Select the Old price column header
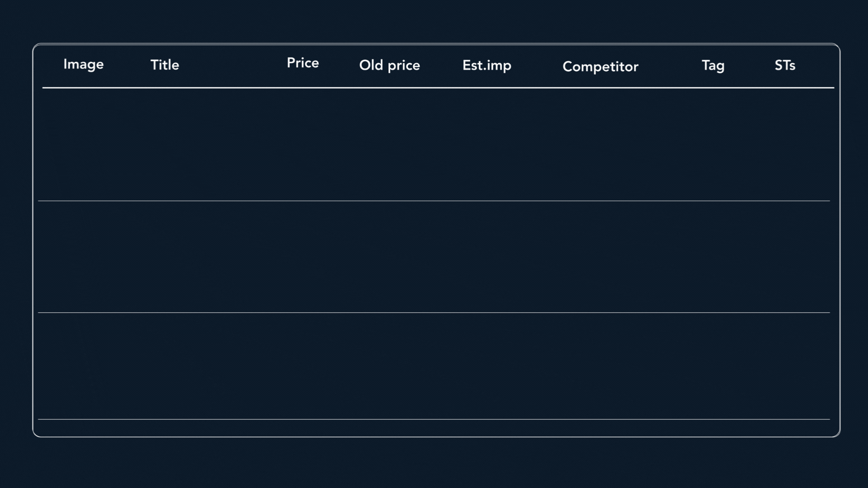This screenshot has width=868, height=488. point(390,66)
